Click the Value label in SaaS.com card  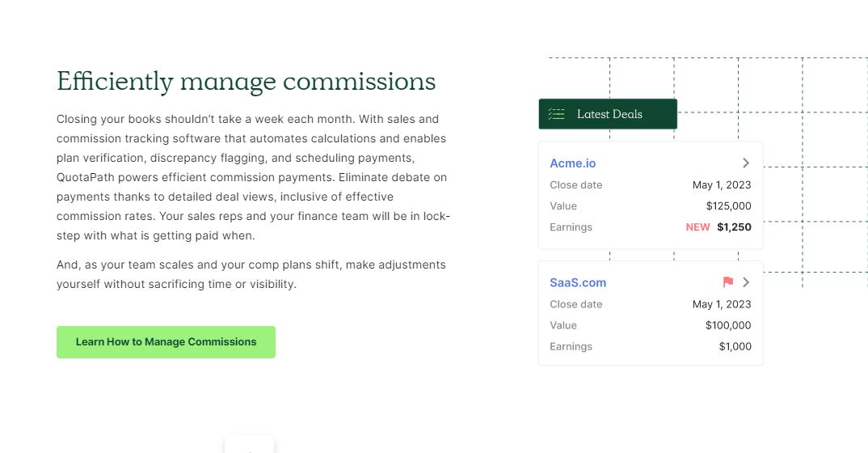(563, 326)
